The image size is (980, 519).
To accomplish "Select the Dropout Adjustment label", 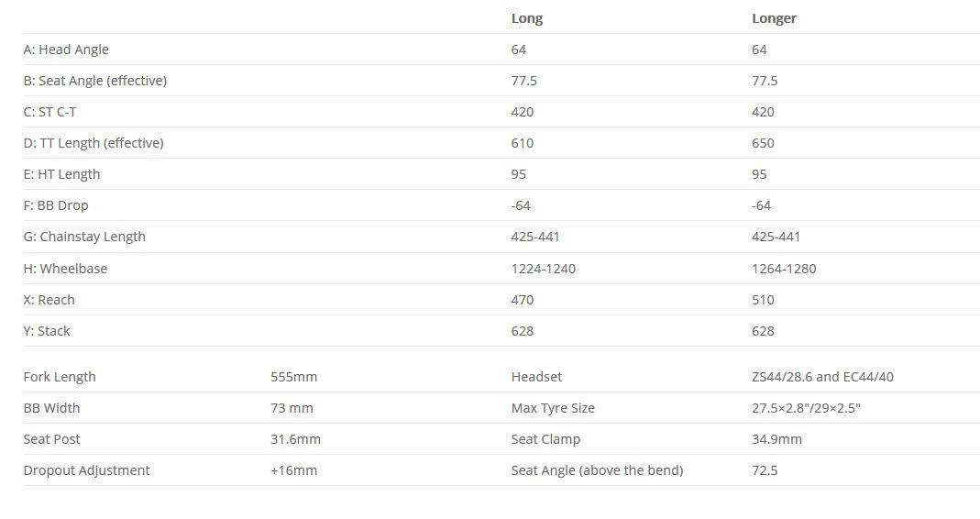I will point(86,470).
